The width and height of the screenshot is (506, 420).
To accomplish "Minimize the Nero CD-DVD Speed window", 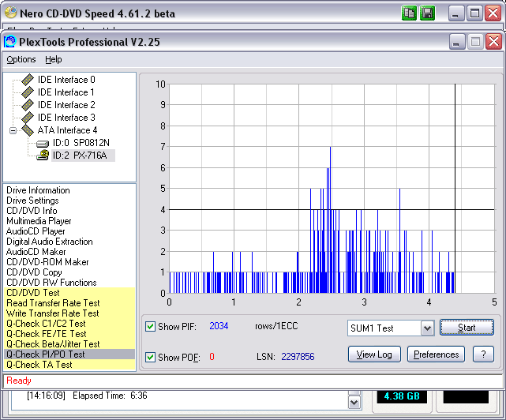I will click(455, 13).
